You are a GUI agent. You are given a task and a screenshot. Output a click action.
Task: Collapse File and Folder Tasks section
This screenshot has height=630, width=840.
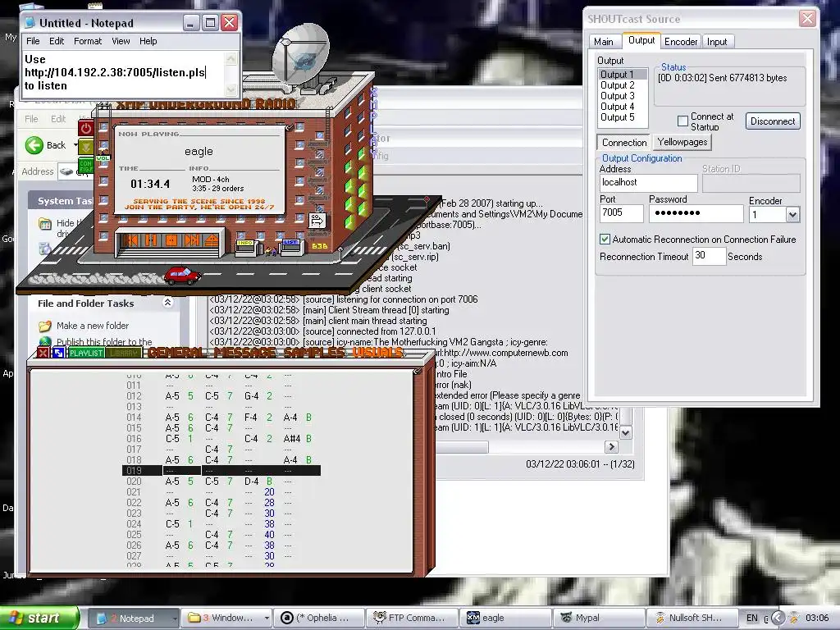(x=167, y=303)
